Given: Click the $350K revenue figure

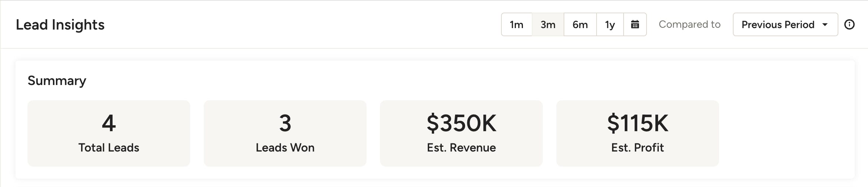Looking at the screenshot, I should click(461, 123).
